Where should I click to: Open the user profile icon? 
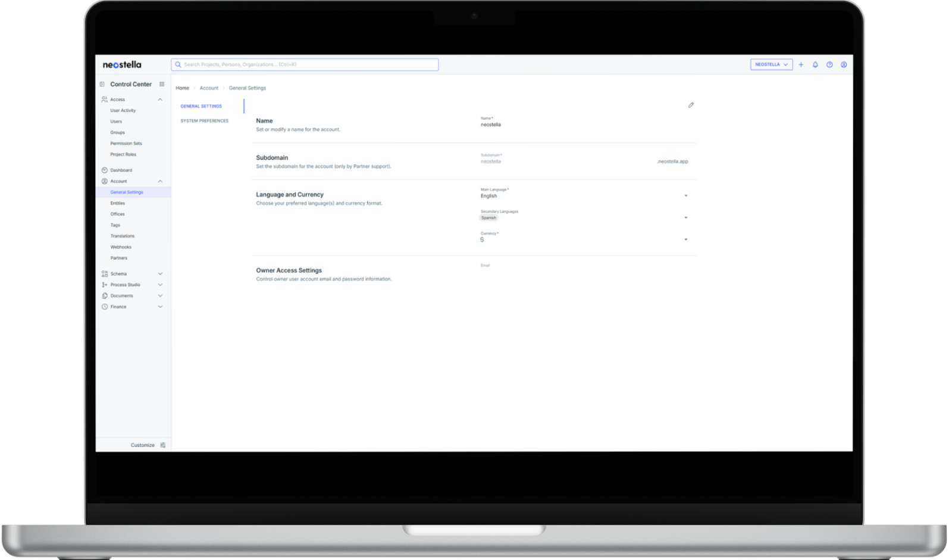click(844, 65)
